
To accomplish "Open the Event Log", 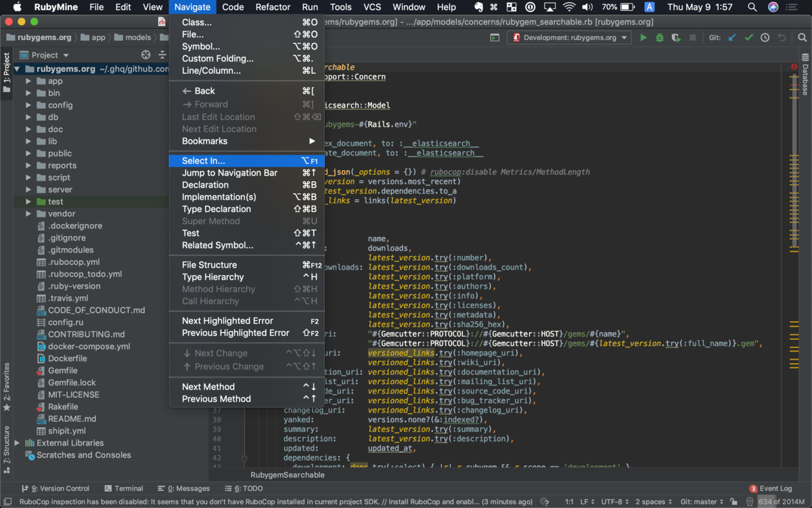I will 770,488.
